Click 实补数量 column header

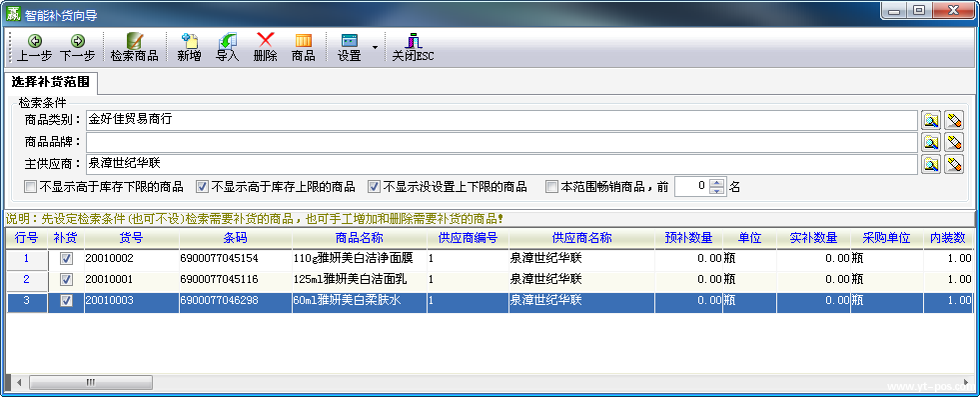point(813,238)
